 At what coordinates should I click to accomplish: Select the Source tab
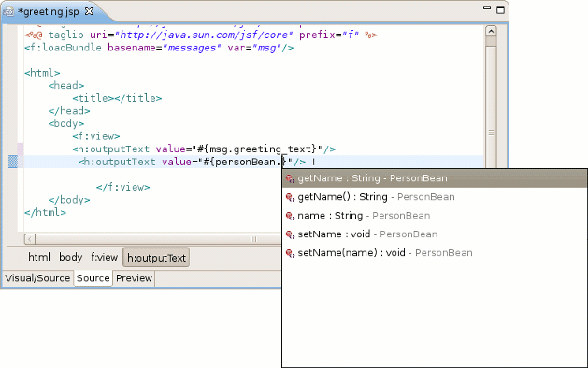(x=93, y=278)
